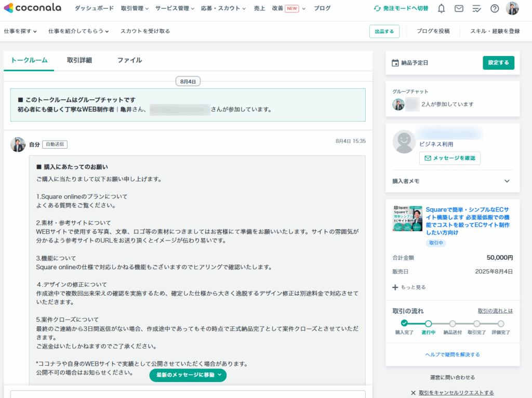Viewport: 532px width, 398px height.
Task: Click the help question mark icon
Action: pos(495,8)
